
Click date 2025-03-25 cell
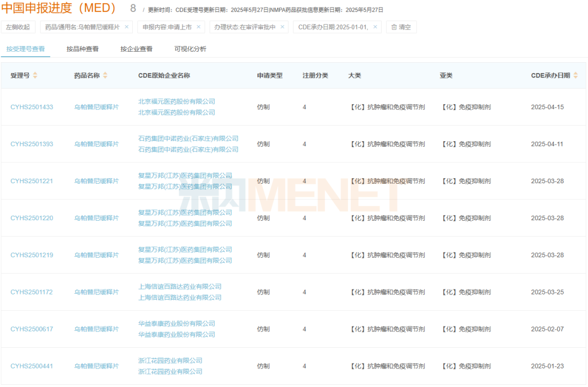coord(548,292)
